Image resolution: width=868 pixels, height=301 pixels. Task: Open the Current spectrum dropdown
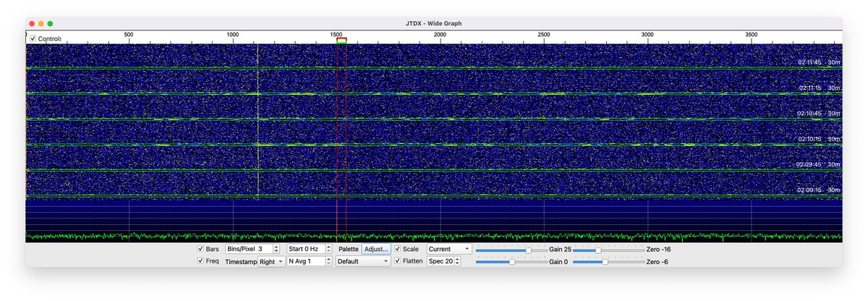(449, 249)
